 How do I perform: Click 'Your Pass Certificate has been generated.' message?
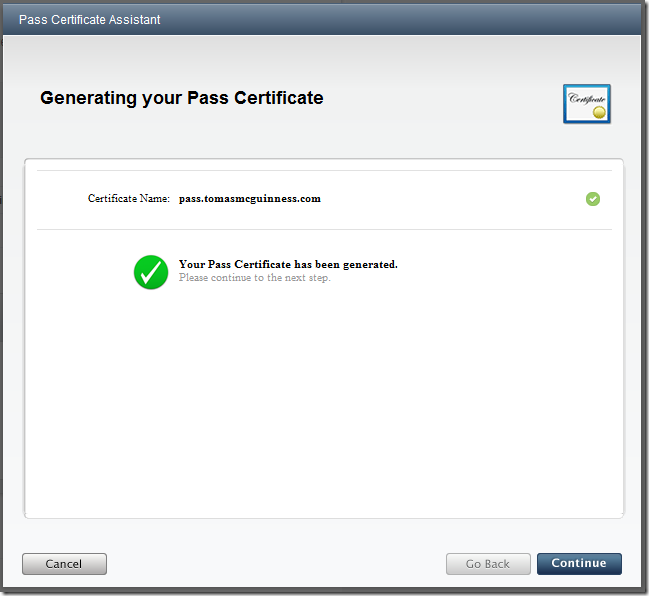click(288, 264)
